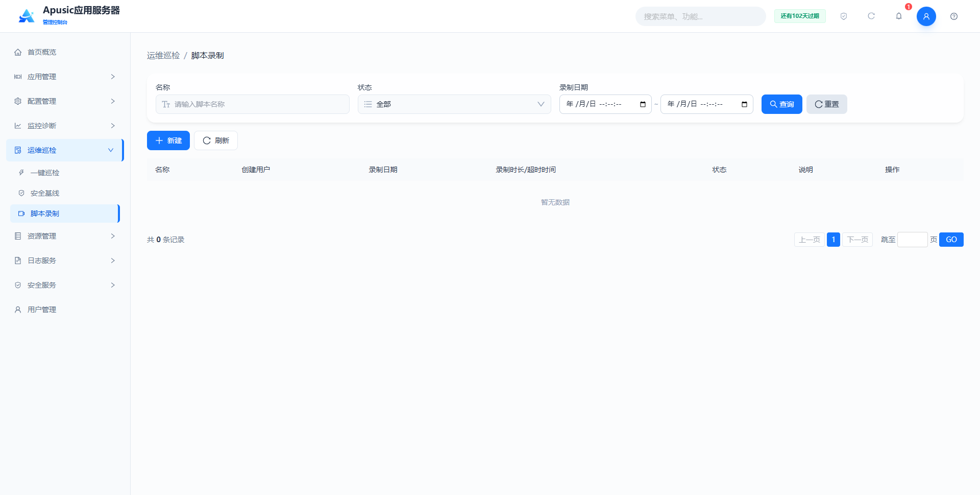Click the 查询 search button
Viewport: 980px width, 495px height.
tap(782, 104)
